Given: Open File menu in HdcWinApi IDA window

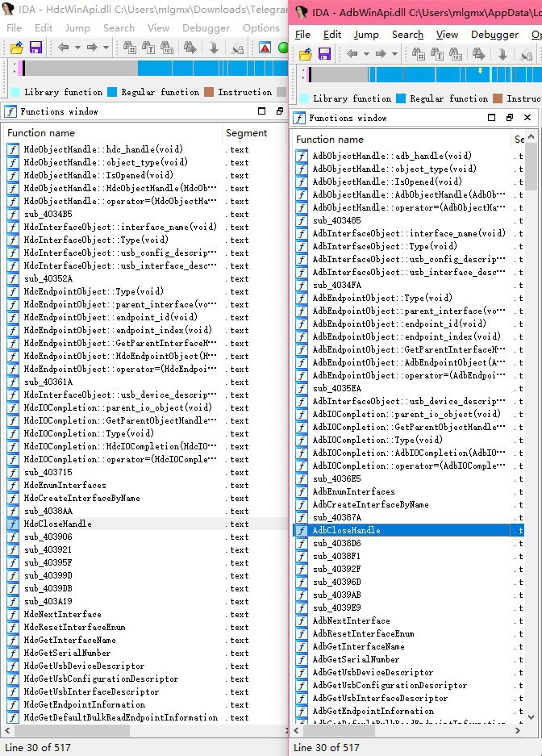Looking at the screenshot, I should point(14,28).
